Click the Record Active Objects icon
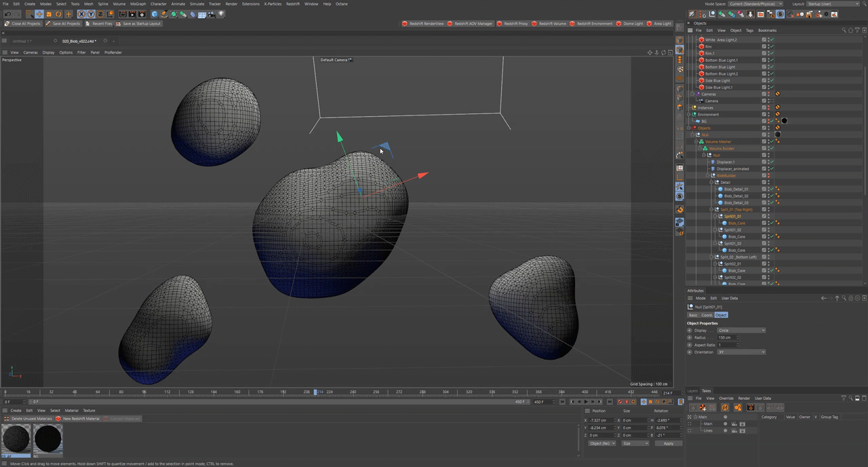 620,402
